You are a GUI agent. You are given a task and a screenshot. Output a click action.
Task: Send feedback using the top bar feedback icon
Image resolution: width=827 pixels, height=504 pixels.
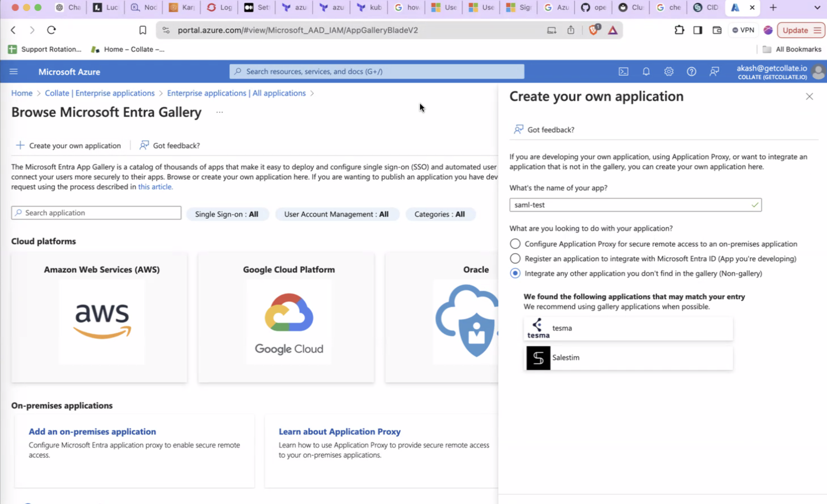pos(714,71)
